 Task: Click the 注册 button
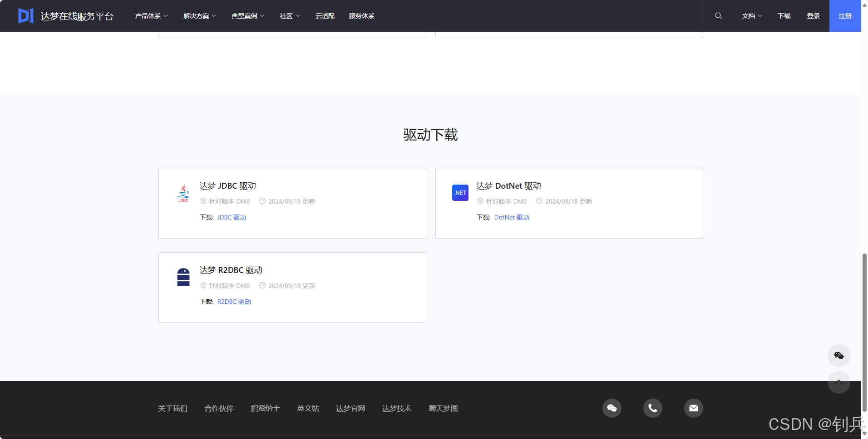(845, 15)
